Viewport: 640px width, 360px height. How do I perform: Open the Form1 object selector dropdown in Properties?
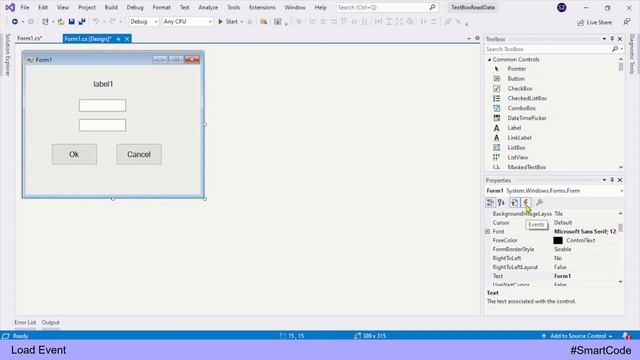tap(622, 191)
